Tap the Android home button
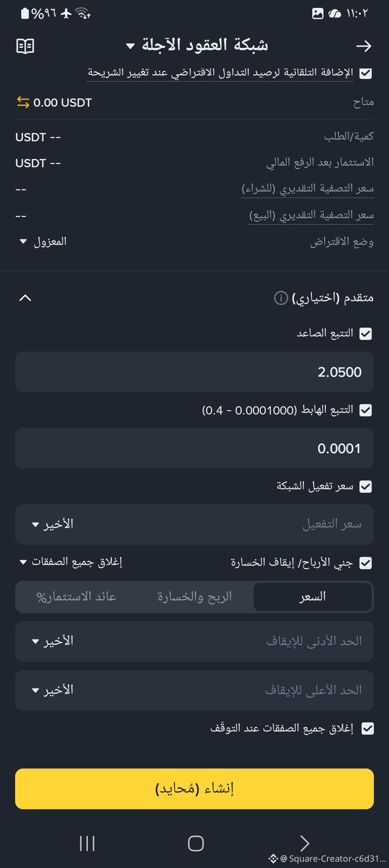Viewport: 389px width, 868px height. (x=196, y=843)
